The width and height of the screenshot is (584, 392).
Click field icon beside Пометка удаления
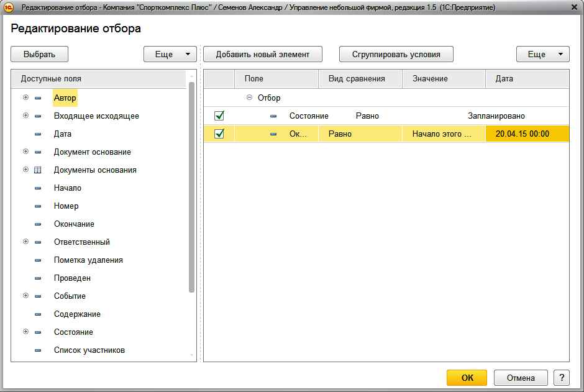38,260
